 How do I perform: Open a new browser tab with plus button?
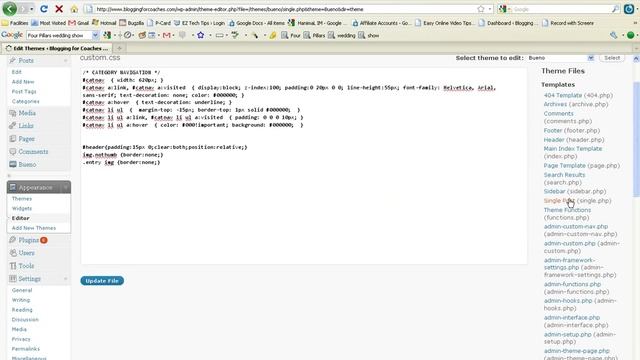[120, 49]
